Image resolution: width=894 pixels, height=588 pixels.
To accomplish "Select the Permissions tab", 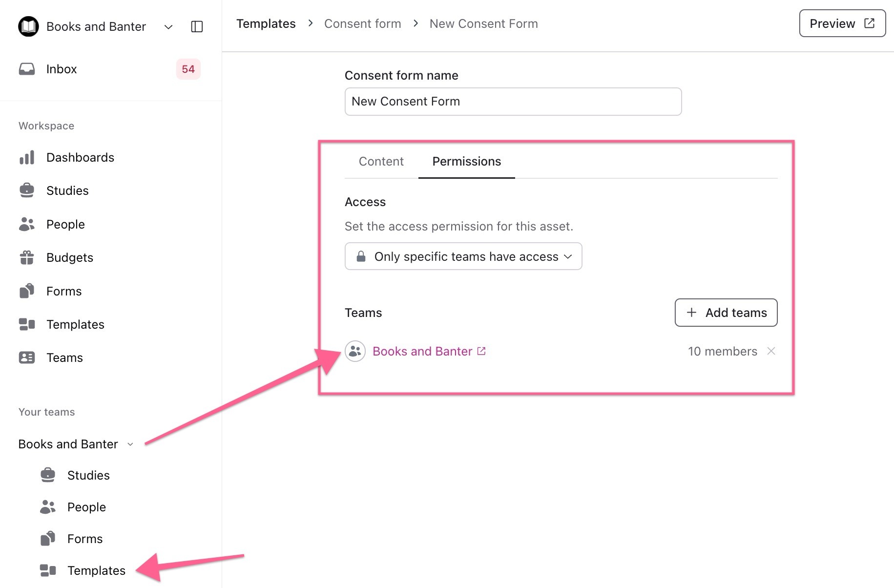I will (466, 162).
